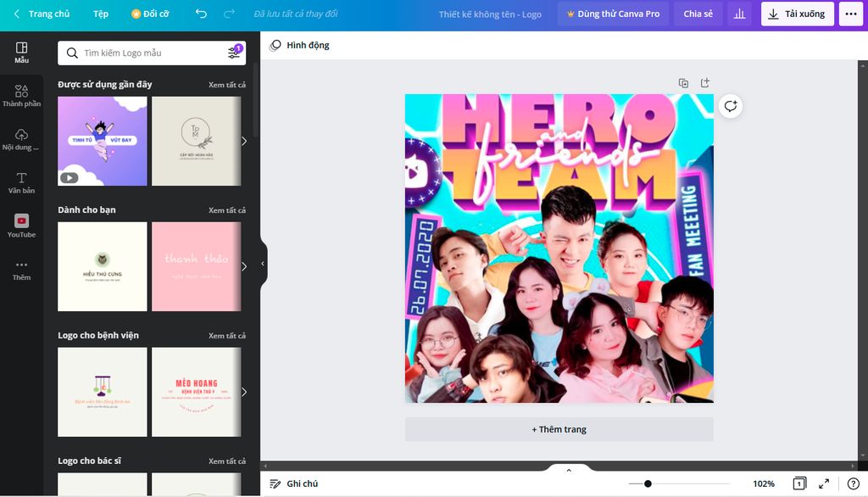Show next Logo cho bệnh viện templates
The image size is (868, 497).
(244, 393)
